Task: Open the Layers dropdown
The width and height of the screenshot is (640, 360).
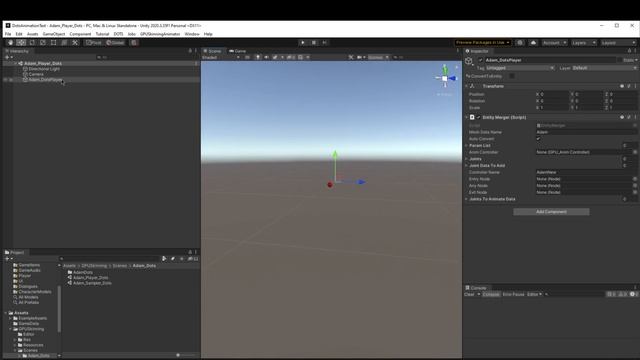Action: [583, 42]
